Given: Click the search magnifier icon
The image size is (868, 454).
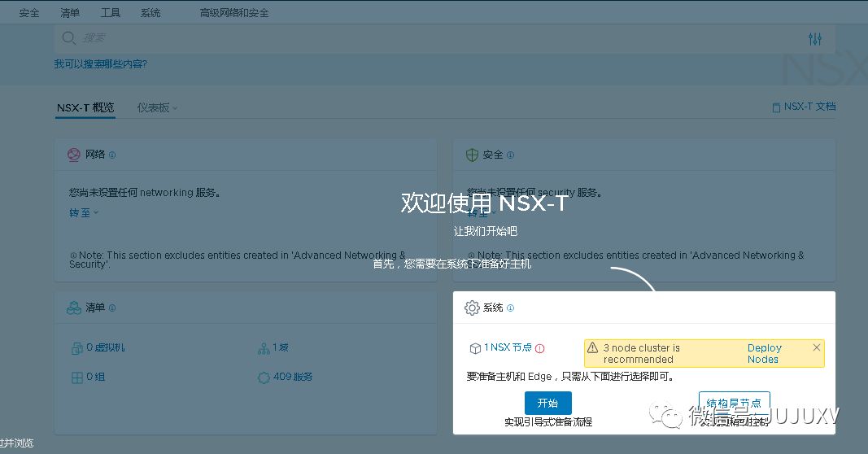Looking at the screenshot, I should pos(68,38).
